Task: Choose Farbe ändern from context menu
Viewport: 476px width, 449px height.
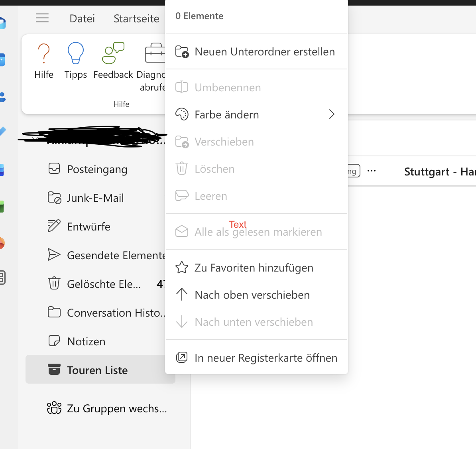Action: pos(256,114)
